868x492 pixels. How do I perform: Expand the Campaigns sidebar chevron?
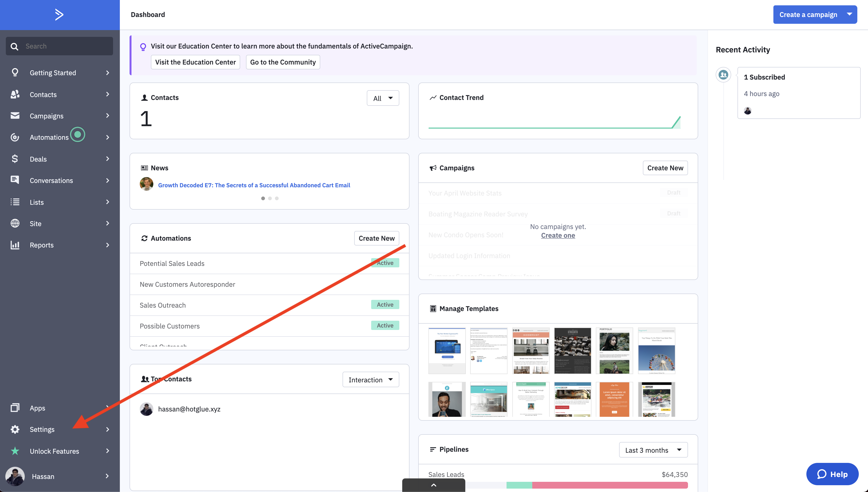click(107, 115)
